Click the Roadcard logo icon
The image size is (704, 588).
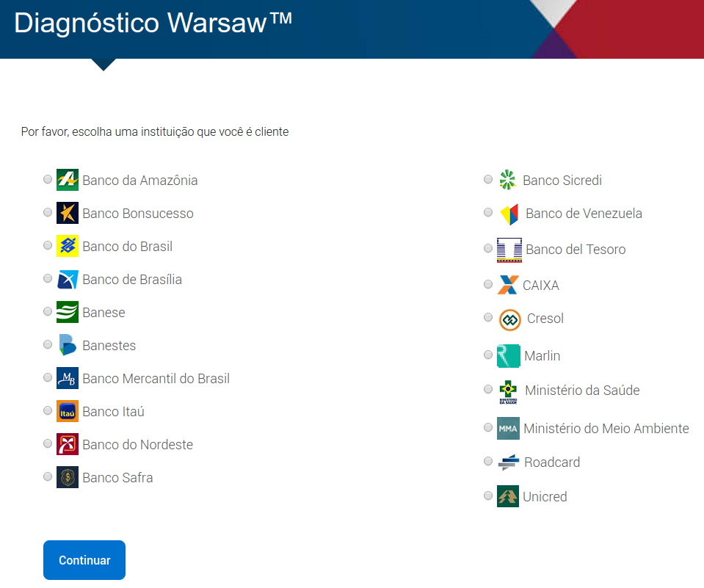(508, 462)
